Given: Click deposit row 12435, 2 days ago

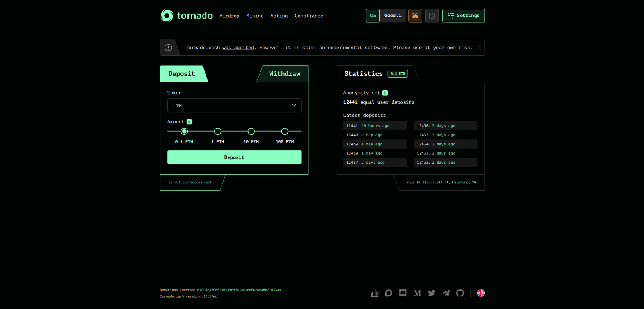Looking at the screenshot, I should (445, 135).
